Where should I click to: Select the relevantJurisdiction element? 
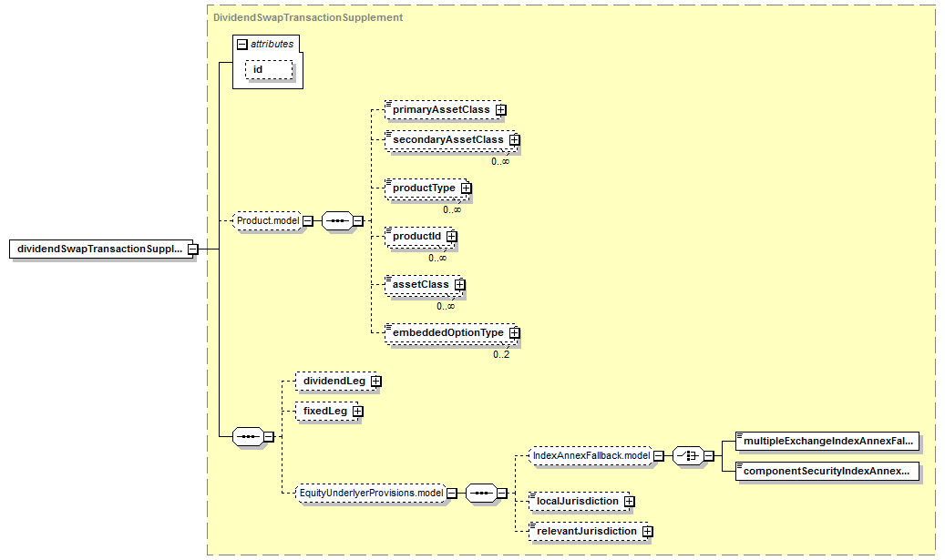point(588,532)
